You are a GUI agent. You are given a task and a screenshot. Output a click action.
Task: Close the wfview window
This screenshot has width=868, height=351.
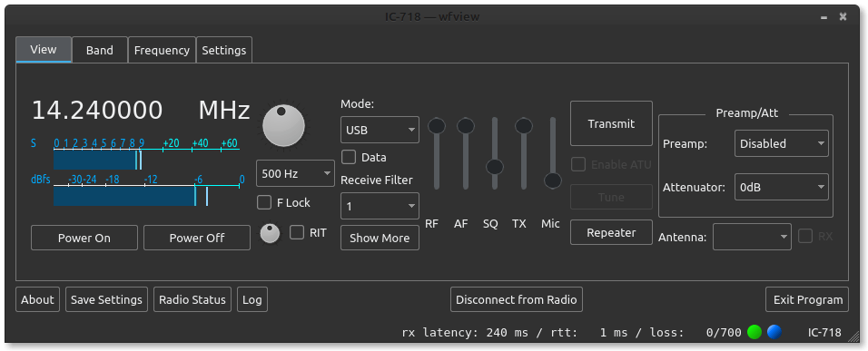click(x=843, y=16)
